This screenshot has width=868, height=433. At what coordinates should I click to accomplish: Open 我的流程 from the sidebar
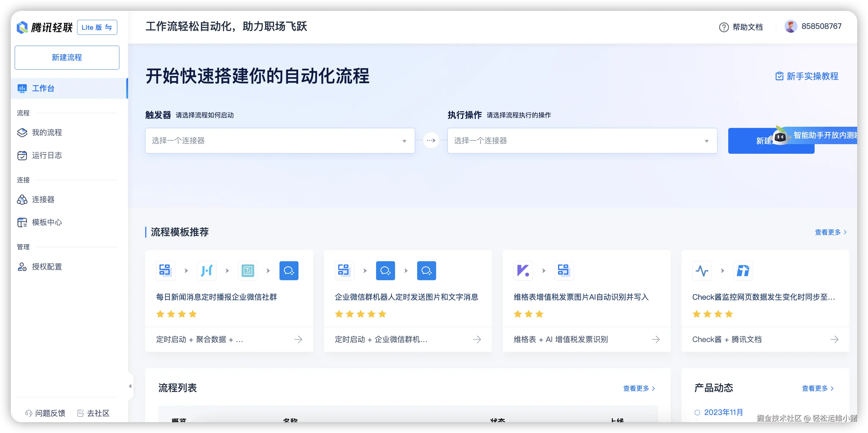tap(46, 132)
